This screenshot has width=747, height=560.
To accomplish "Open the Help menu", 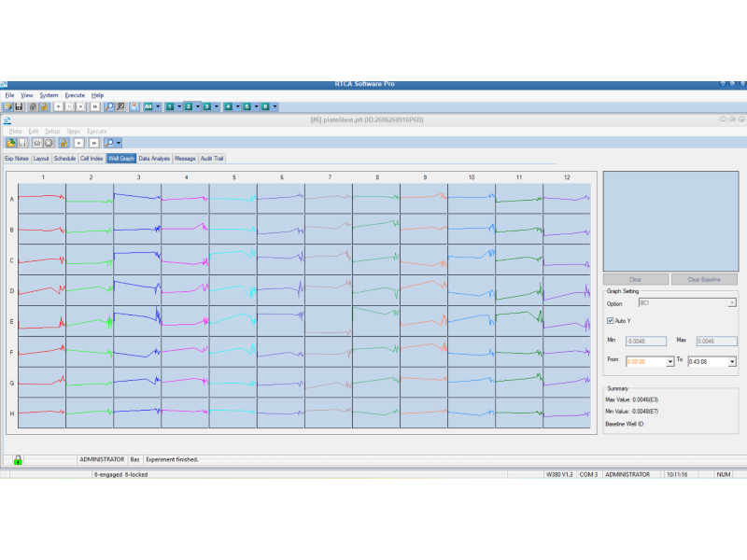I will point(98,95).
